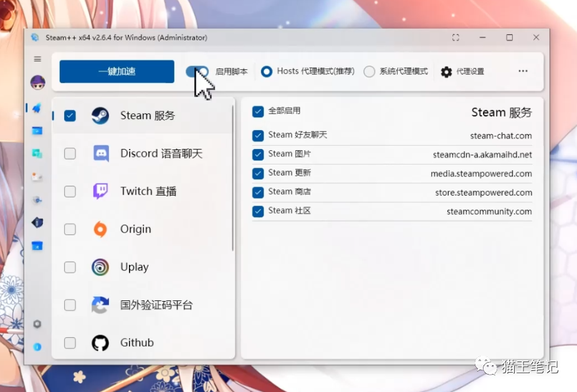This screenshot has height=392, width=577.
Task: Select Twitch 直播 list item
Action: [x=143, y=191]
